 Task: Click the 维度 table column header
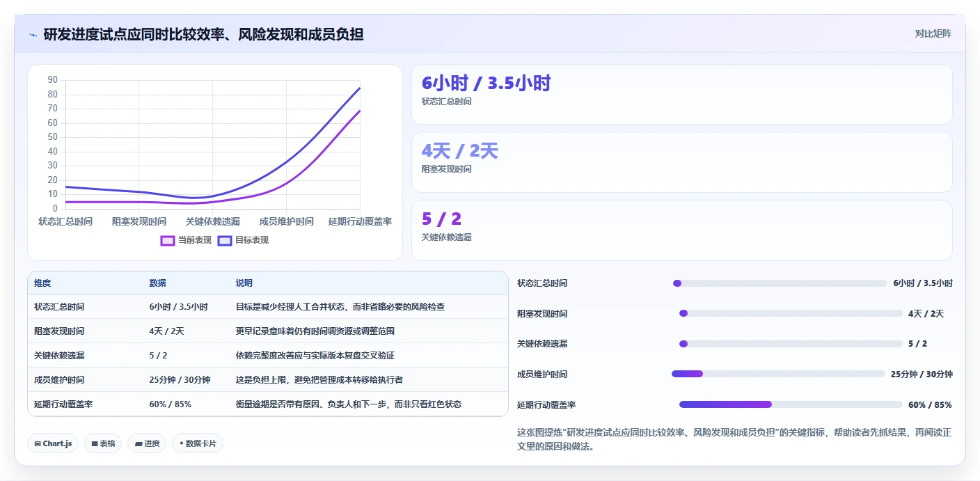pos(42,283)
